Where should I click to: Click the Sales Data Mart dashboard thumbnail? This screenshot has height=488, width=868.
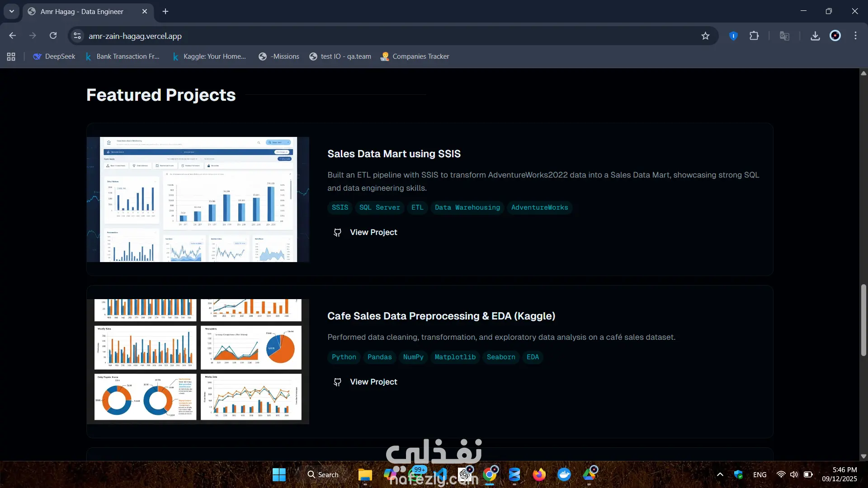click(198, 199)
